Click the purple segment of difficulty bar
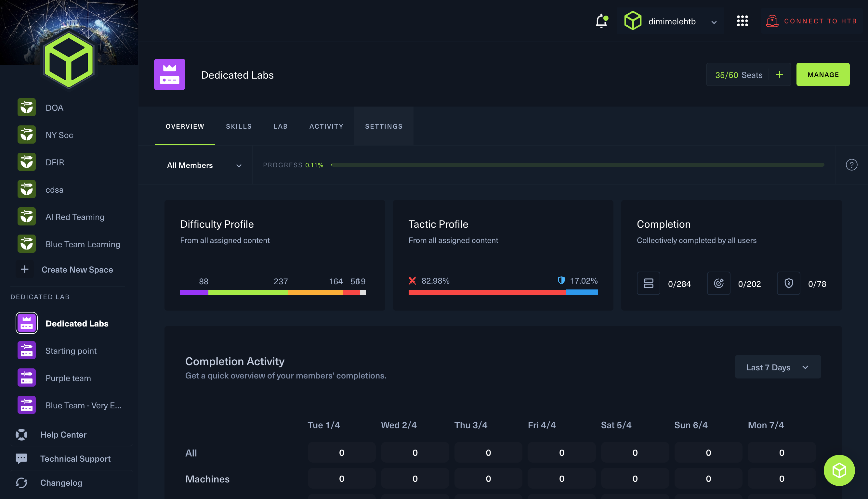This screenshot has height=499, width=868. coord(194,292)
